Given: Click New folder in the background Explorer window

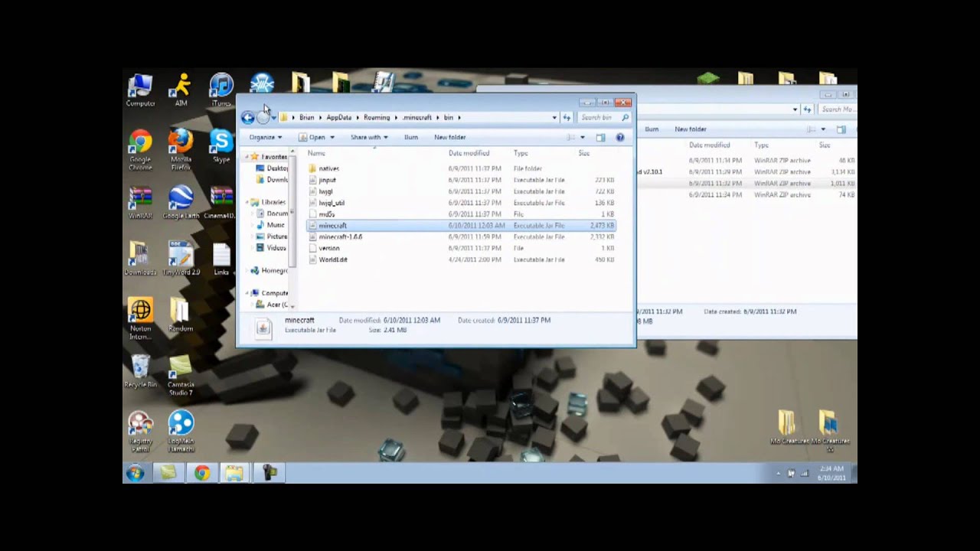Looking at the screenshot, I should click(x=691, y=129).
